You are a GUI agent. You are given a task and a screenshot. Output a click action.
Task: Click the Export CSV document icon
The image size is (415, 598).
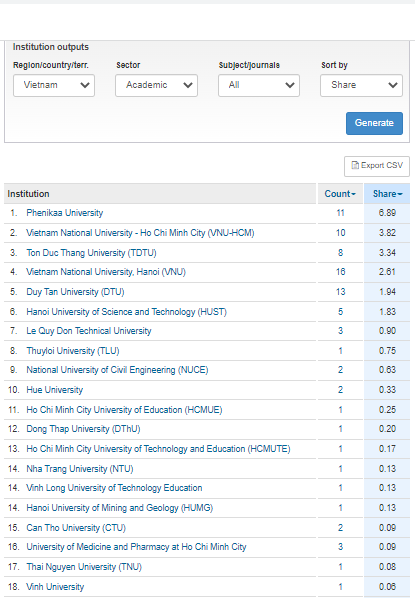[x=355, y=166]
